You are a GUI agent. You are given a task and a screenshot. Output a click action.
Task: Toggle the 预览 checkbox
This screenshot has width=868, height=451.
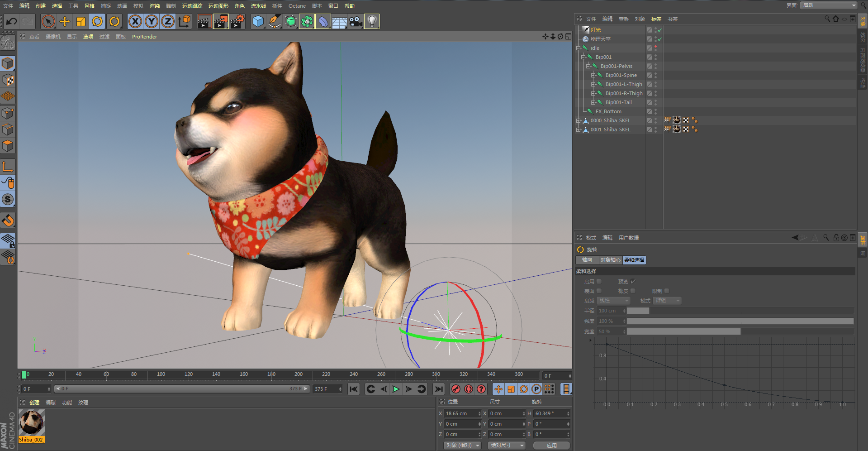click(x=633, y=282)
